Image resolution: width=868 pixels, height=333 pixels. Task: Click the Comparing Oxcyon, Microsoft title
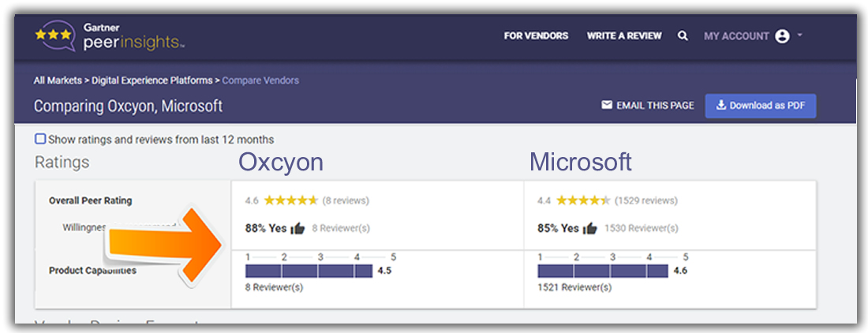point(128,106)
